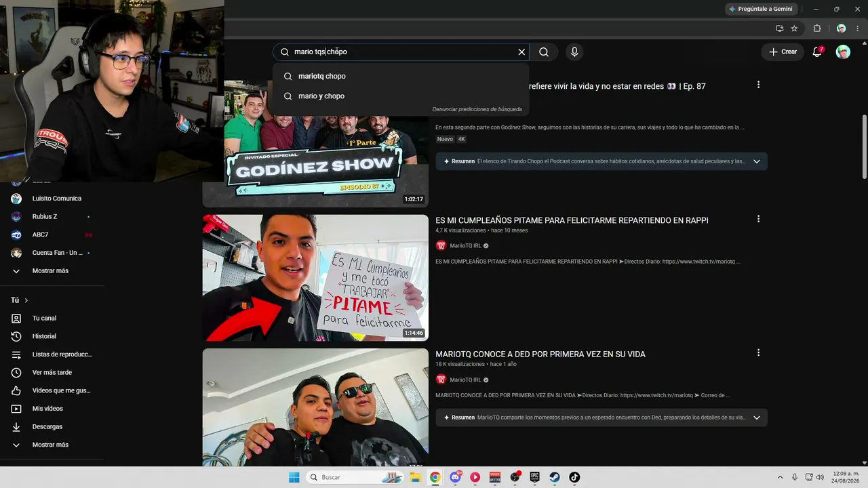868x488 pixels.
Task: Select the 'mariotq chopo' search suggestion
Action: coord(401,77)
